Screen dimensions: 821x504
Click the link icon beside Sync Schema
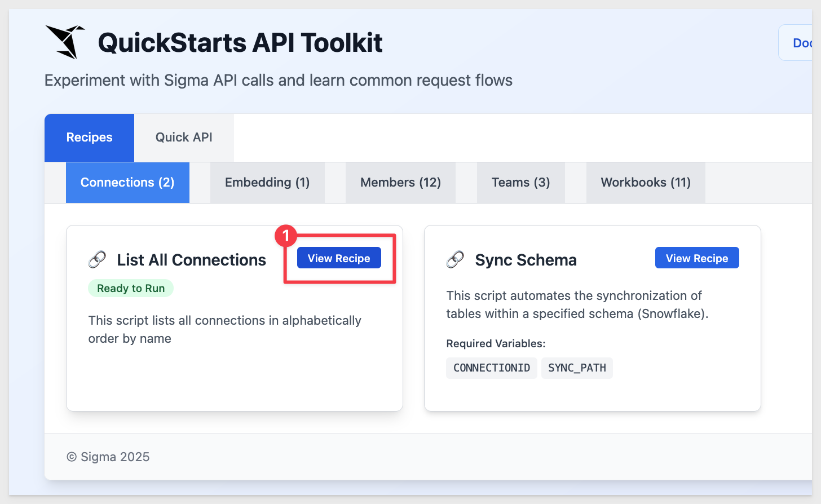[455, 259]
